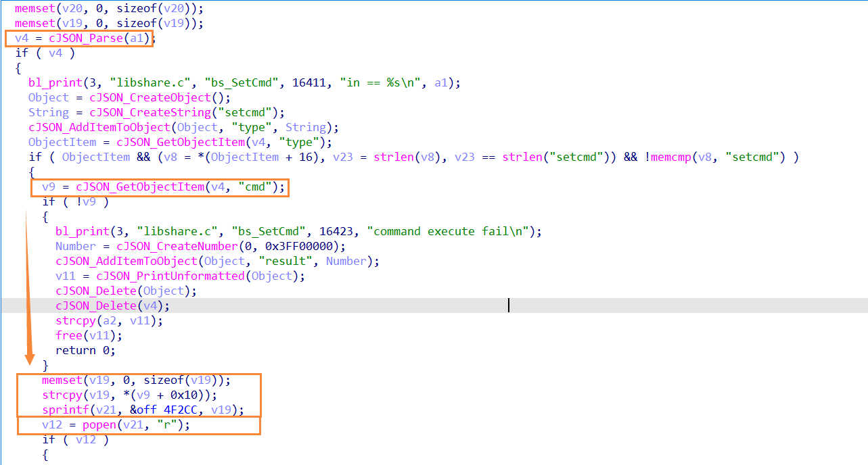Click the "cmd" string argument
This screenshot has height=465, width=868.
point(255,187)
